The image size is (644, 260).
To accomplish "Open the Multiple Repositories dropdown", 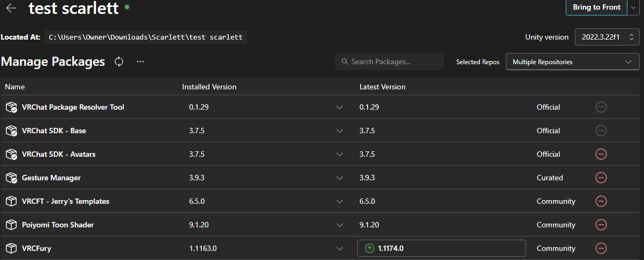I will point(572,62).
